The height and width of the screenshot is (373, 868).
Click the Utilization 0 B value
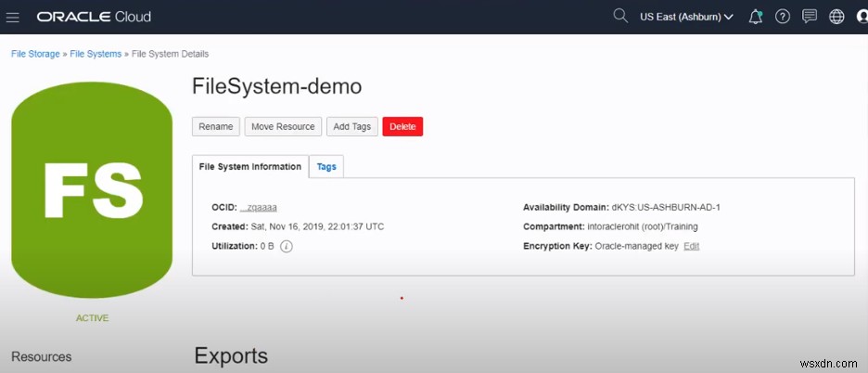click(x=267, y=246)
